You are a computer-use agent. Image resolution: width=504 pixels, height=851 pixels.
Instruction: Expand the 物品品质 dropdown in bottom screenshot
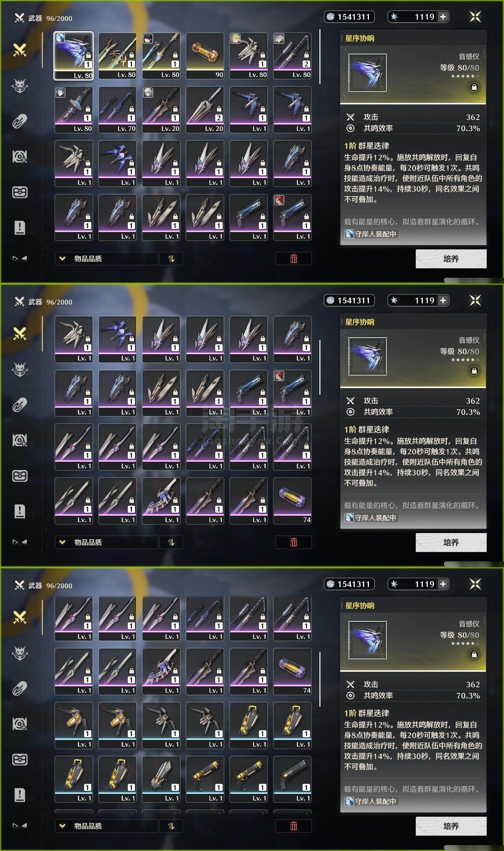pos(106,826)
